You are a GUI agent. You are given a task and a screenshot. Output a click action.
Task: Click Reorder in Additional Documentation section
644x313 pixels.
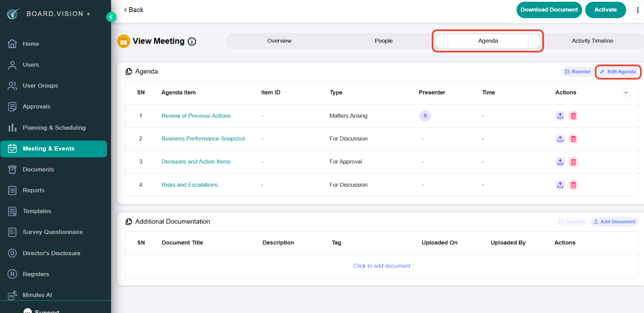tap(572, 221)
